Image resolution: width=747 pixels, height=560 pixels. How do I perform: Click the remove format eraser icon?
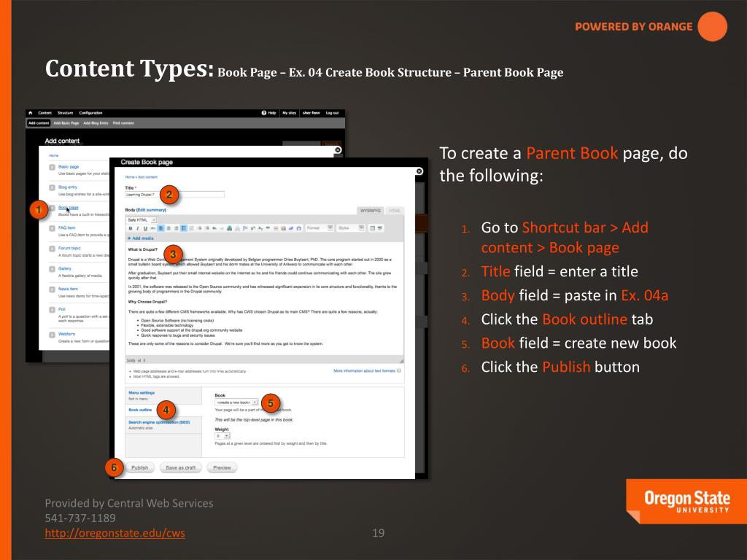tap(291, 228)
